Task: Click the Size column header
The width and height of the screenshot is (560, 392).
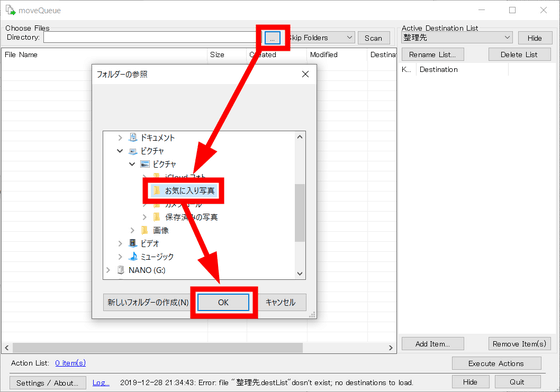Action: click(x=227, y=55)
